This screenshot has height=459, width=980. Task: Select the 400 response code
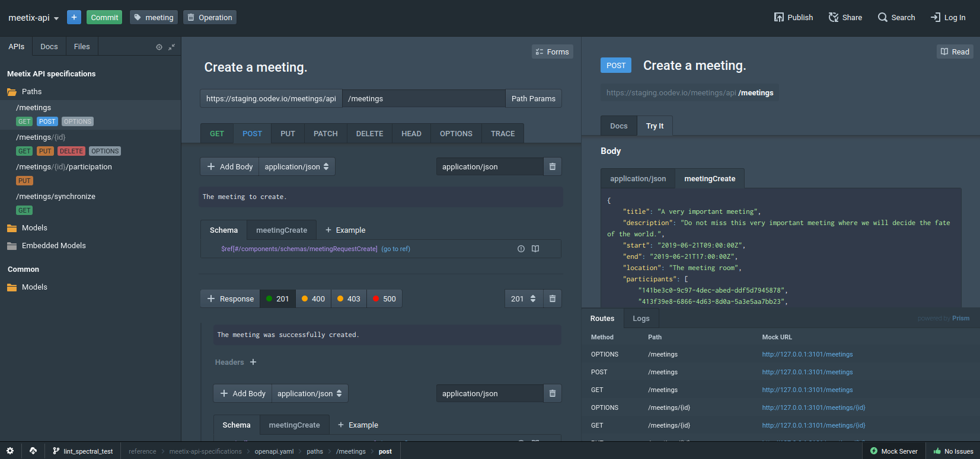click(x=313, y=298)
